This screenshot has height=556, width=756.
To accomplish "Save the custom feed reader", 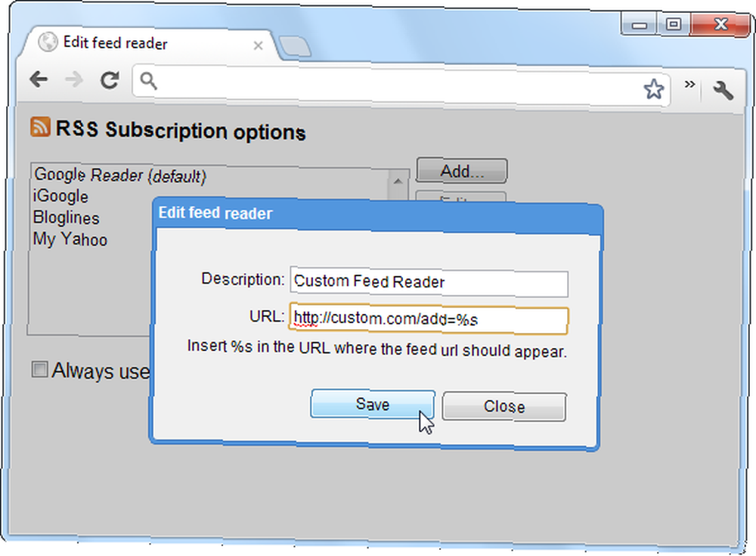I will (373, 404).
